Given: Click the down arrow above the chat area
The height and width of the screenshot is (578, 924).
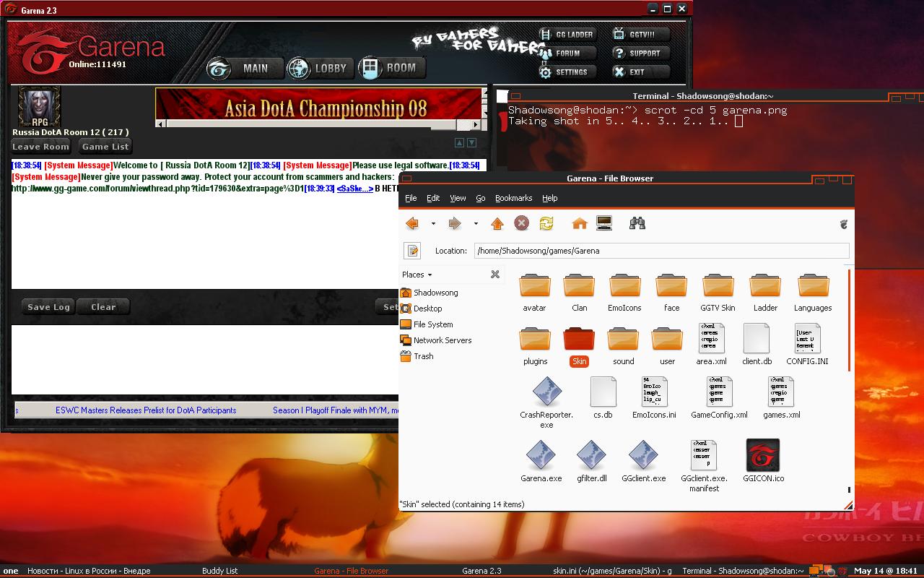Looking at the screenshot, I should click(471, 143).
